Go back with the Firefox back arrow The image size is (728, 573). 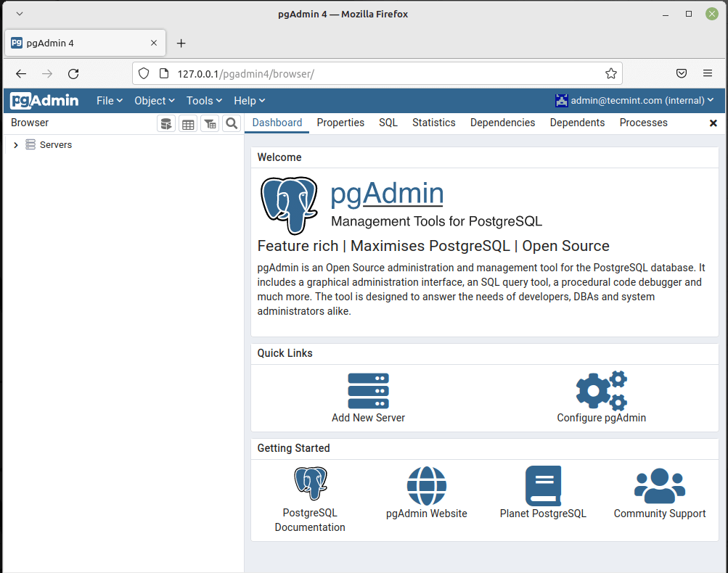(x=21, y=74)
